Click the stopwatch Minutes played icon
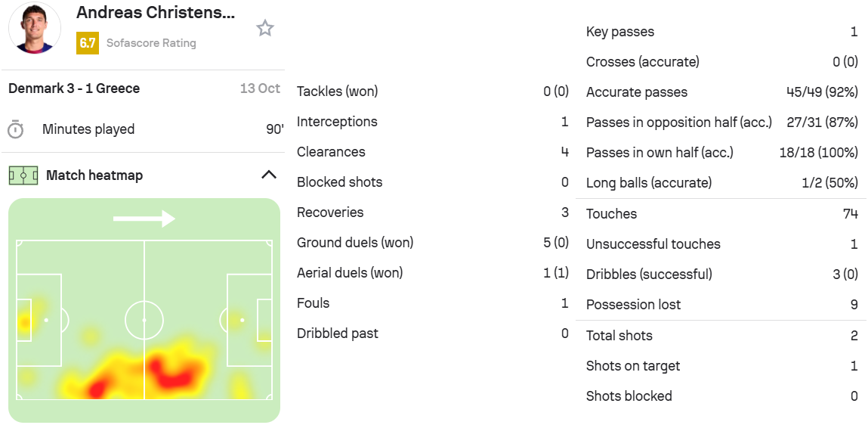 point(15,129)
